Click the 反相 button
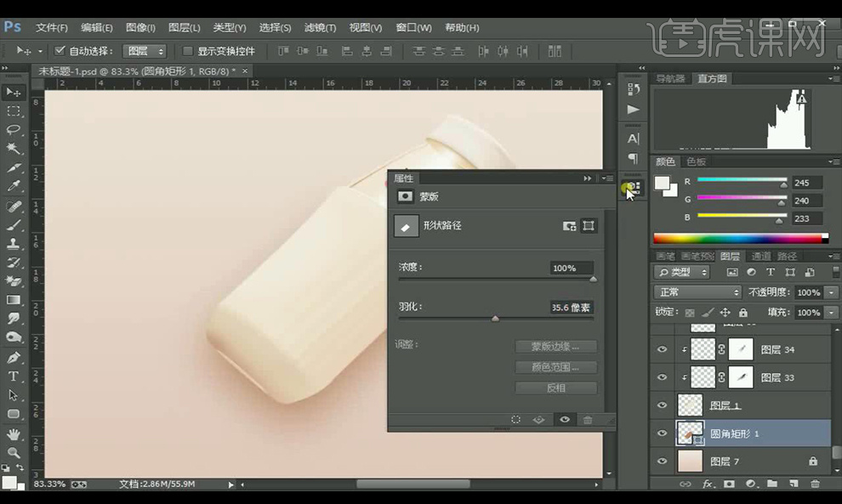This screenshot has width=842, height=504. pyautogui.click(x=555, y=388)
